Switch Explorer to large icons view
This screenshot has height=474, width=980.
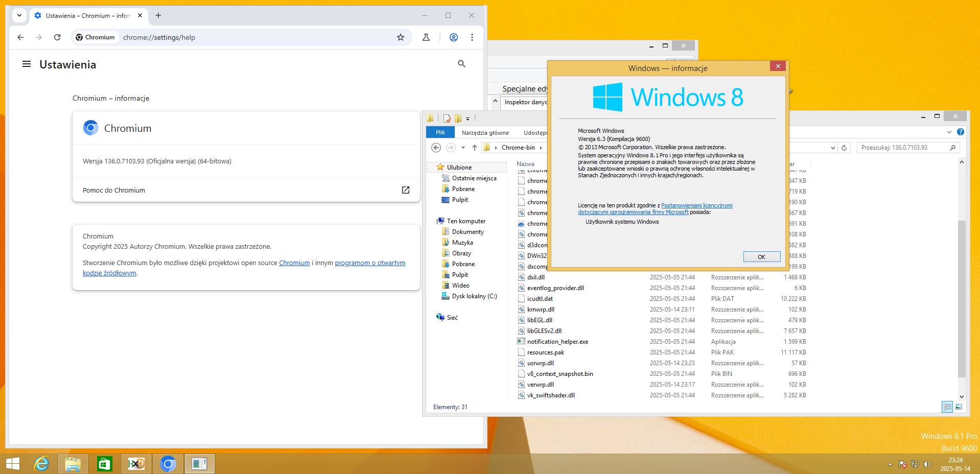(959, 407)
